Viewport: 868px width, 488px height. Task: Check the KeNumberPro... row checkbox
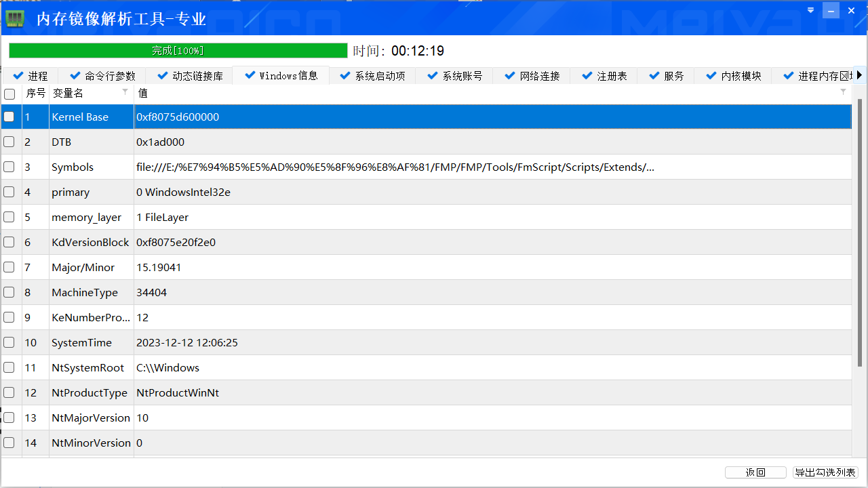pos(9,317)
